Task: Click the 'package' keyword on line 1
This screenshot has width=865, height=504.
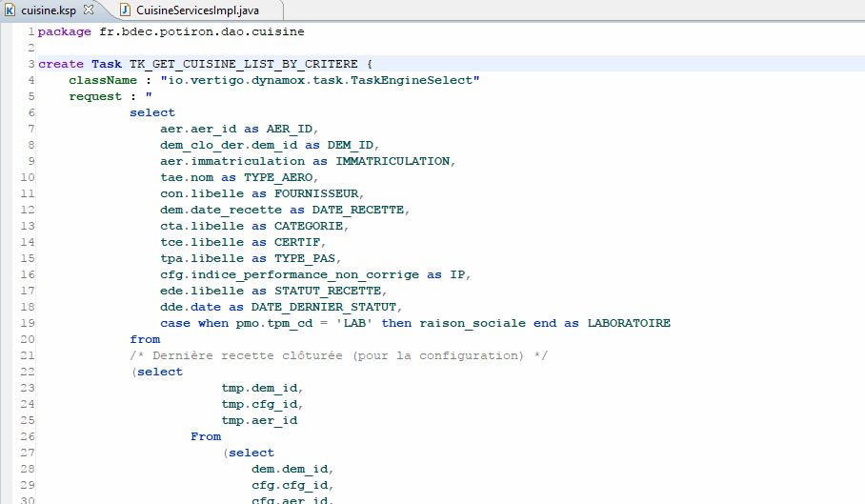Action: click(x=65, y=32)
